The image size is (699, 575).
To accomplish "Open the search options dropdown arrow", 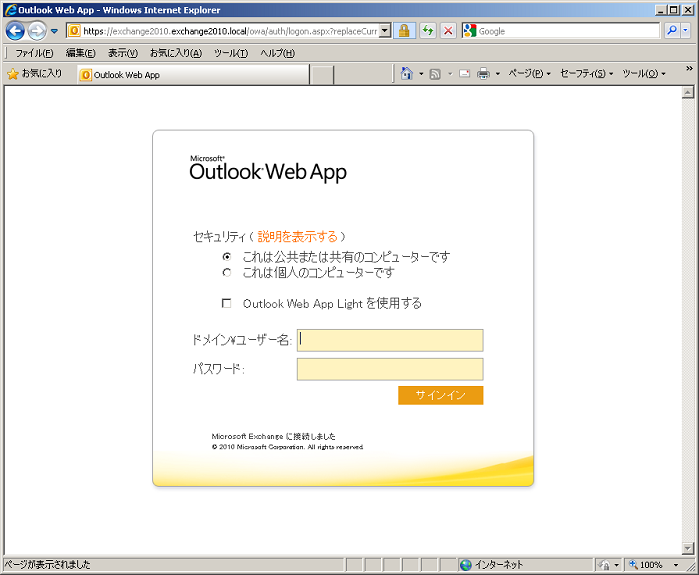I will [x=685, y=31].
